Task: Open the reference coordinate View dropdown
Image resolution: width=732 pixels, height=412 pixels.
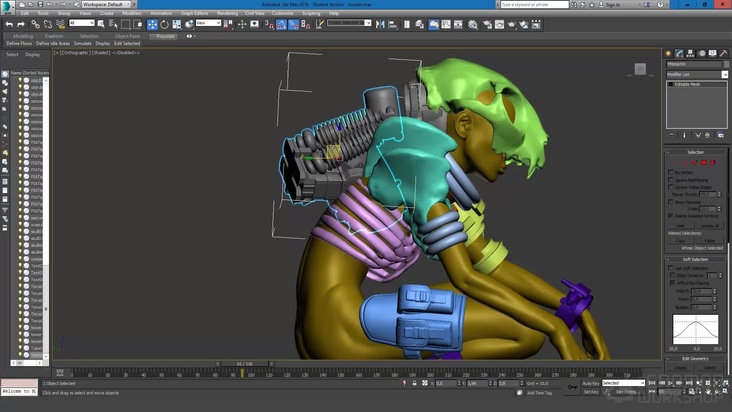Action: (x=208, y=23)
